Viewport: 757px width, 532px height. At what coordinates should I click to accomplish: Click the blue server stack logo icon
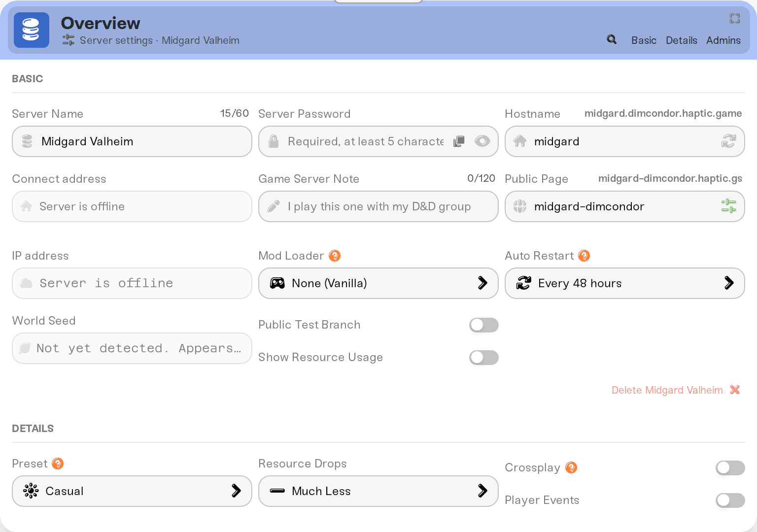pyautogui.click(x=32, y=30)
